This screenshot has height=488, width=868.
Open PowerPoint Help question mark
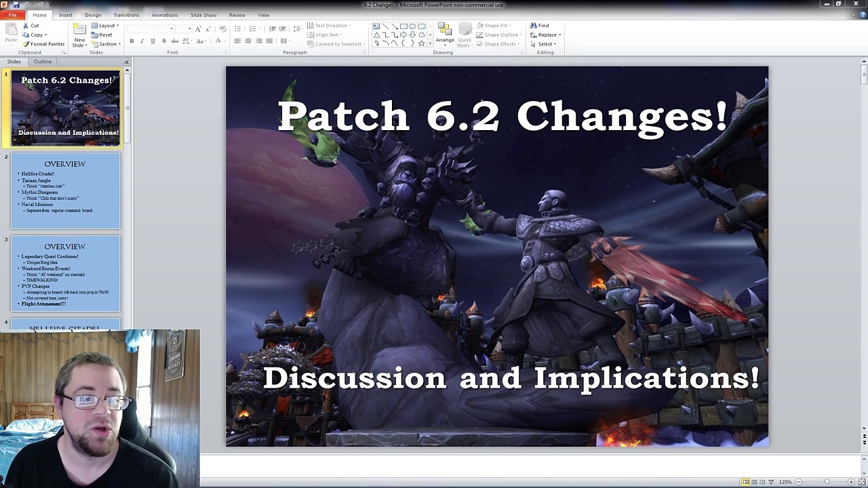tap(862, 15)
